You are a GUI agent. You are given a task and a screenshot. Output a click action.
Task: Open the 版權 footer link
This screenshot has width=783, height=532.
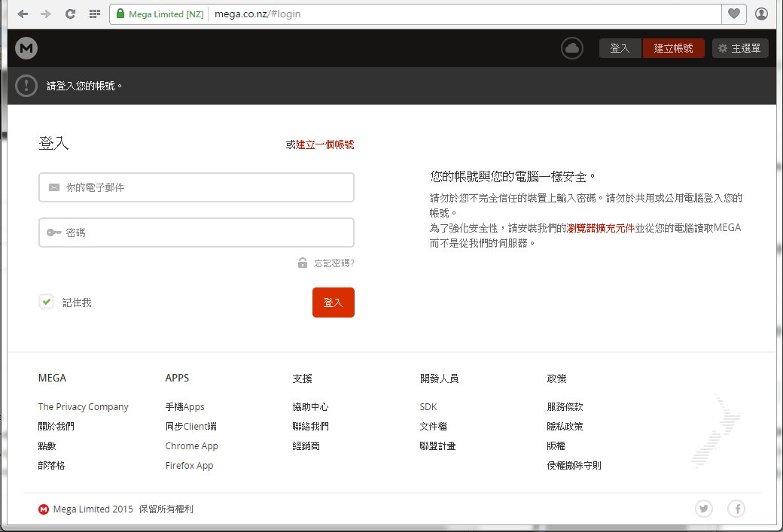click(556, 445)
